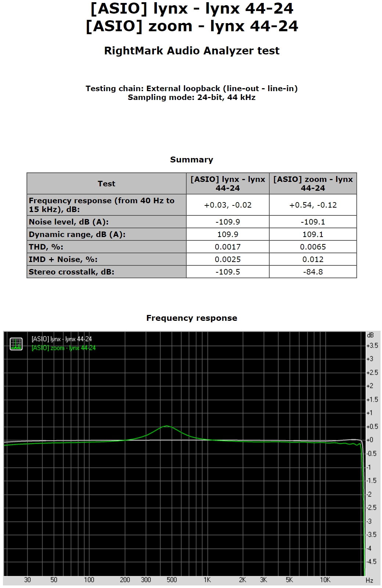Click the '109.9' dynamic range cell
Image resolution: width=382 pixels, height=588 pixels.
coord(228,234)
